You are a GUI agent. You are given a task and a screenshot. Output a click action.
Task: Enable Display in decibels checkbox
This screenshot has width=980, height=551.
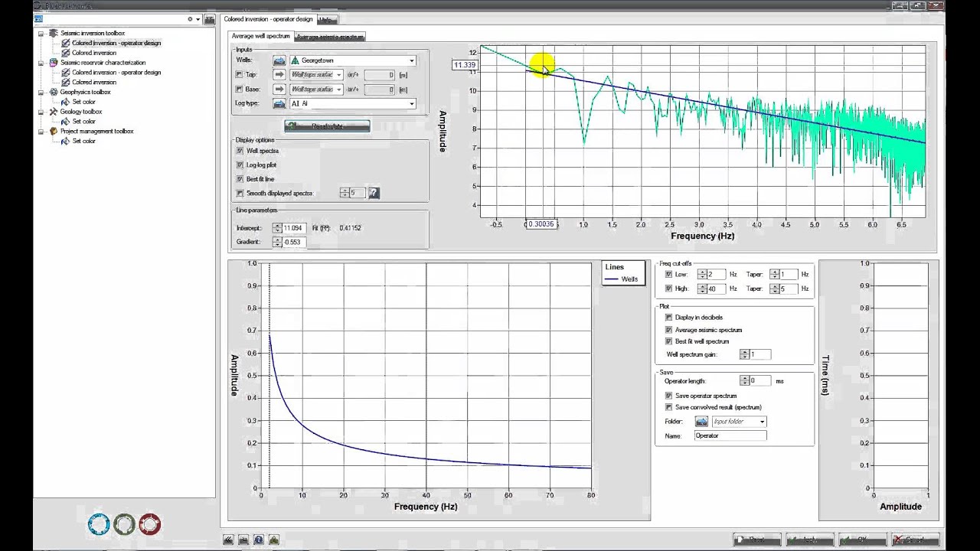click(668, 318)
